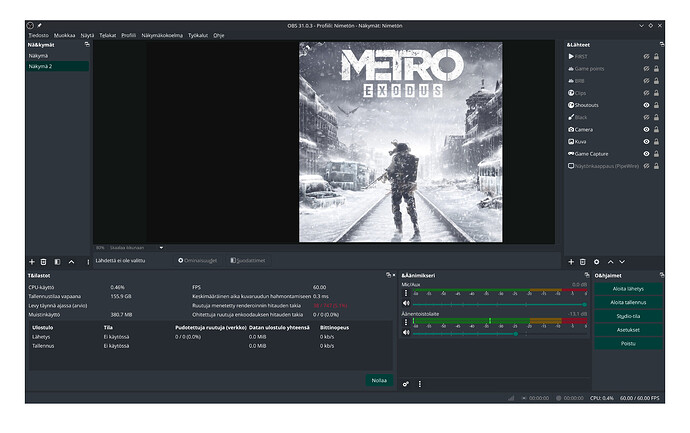The image size is (690, 433).
Task: Mute the Äänentoistolaite speaker icon
Action: click(406, 333)
